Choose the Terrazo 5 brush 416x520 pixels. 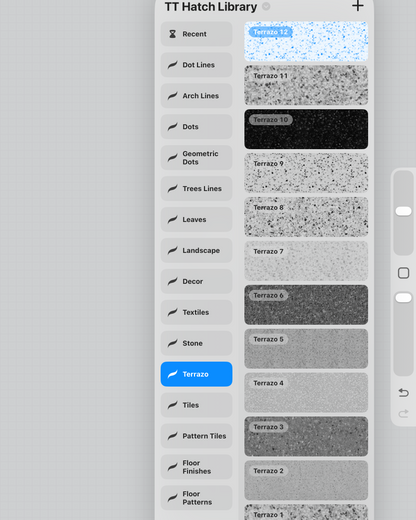click(306, 349)
